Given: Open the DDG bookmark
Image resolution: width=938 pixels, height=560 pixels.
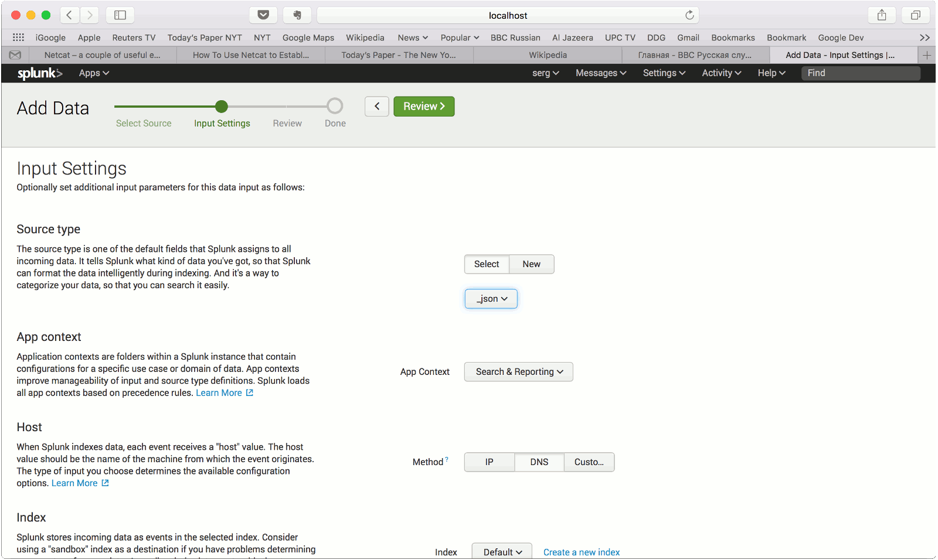Looking at the screenshot, I should click(656, 37).
